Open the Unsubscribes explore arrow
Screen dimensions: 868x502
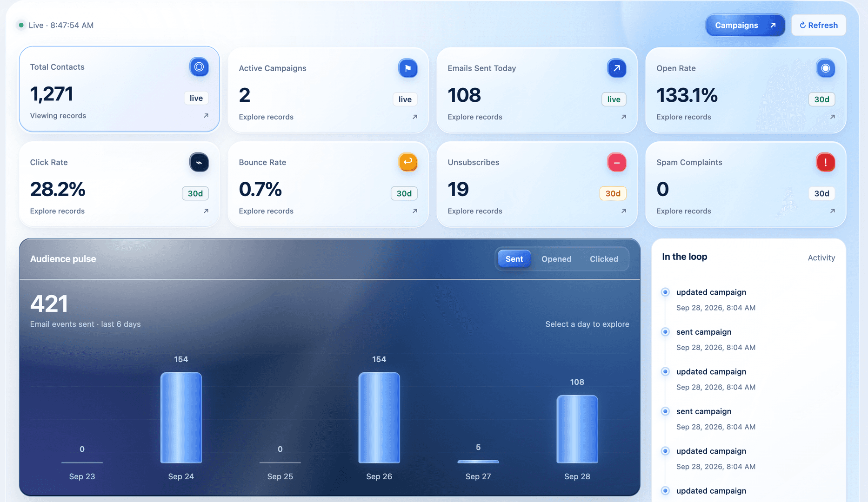tap(623, 211)
